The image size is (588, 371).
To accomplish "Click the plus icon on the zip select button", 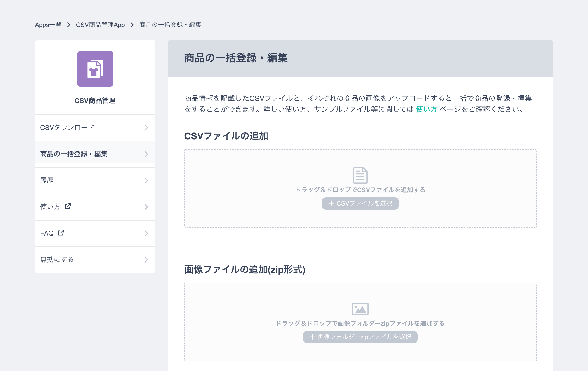I will (312, 337).
